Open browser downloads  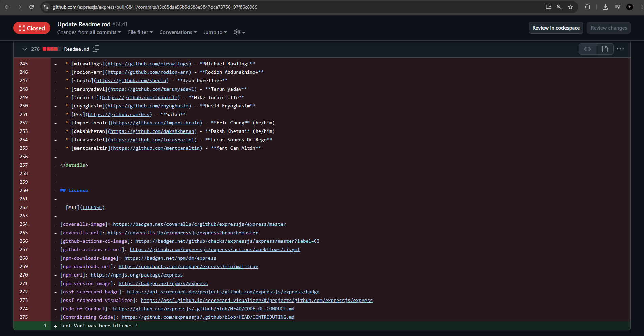[x=605, y=7]
